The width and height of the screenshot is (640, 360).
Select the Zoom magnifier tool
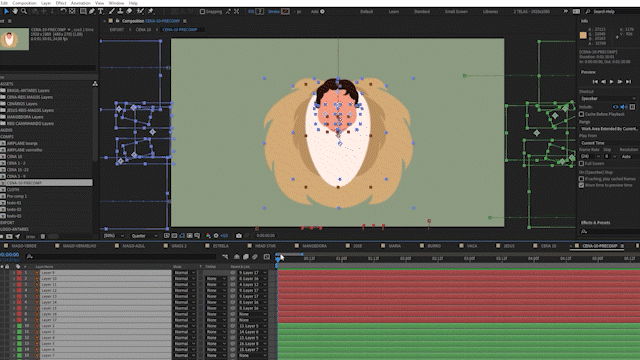tap(24, 11)
